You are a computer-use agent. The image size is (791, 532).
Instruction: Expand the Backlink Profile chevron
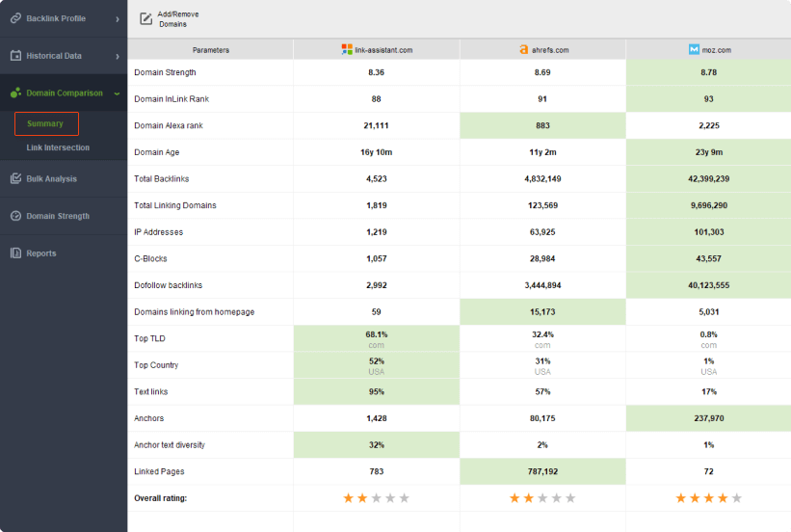coord(118,18)
